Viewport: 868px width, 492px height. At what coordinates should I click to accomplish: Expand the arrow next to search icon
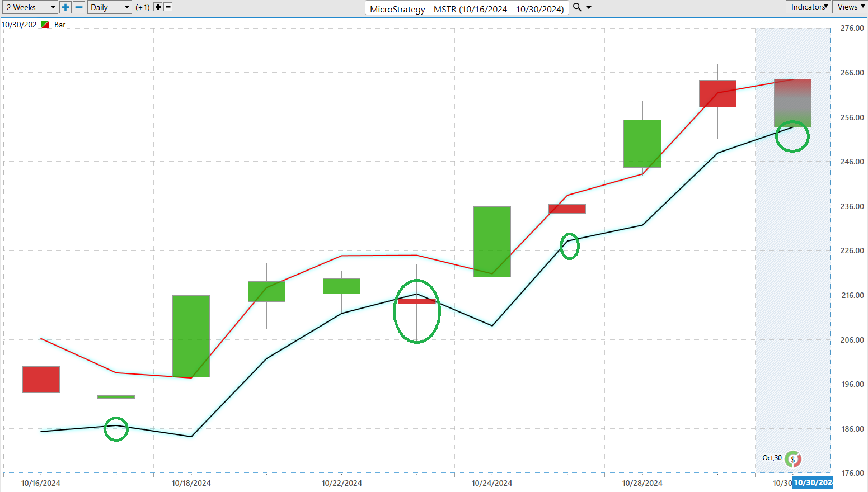coord(589,8)
